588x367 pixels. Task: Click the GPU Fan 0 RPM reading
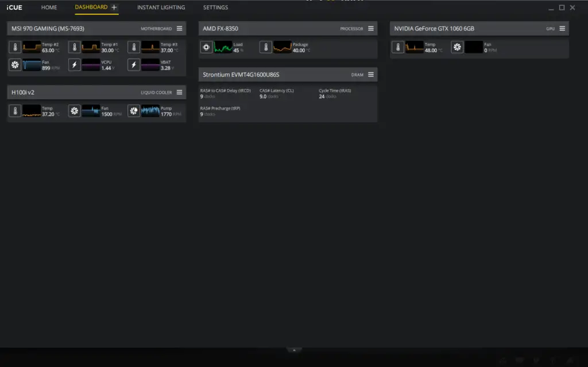pos(490,51)
